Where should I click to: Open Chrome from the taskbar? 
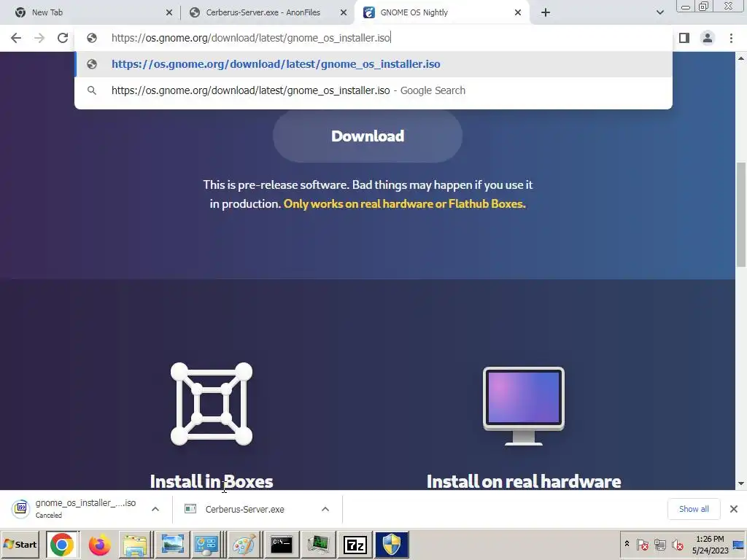point(62,544)
